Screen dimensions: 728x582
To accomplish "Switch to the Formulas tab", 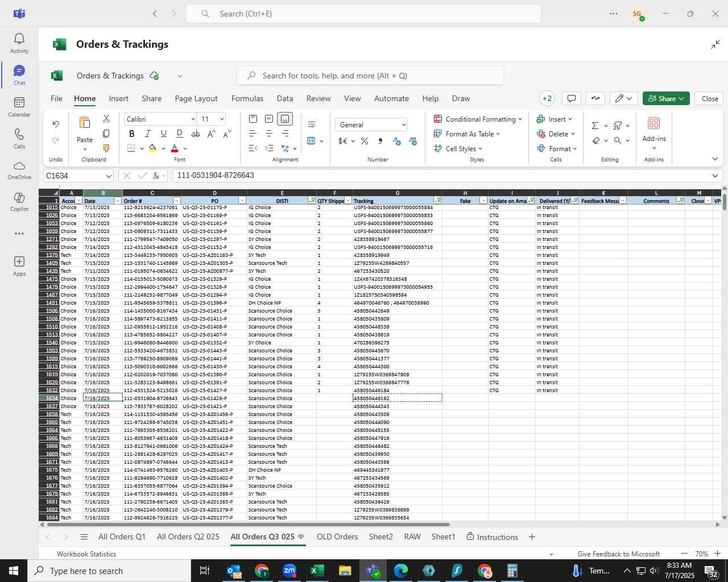I will tap(247, 98).
